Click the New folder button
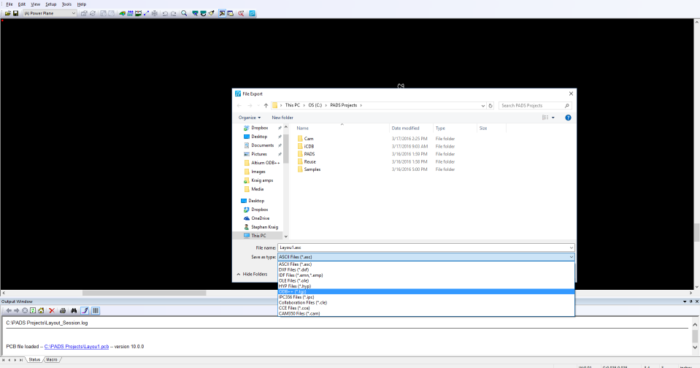 click(282, 117)
